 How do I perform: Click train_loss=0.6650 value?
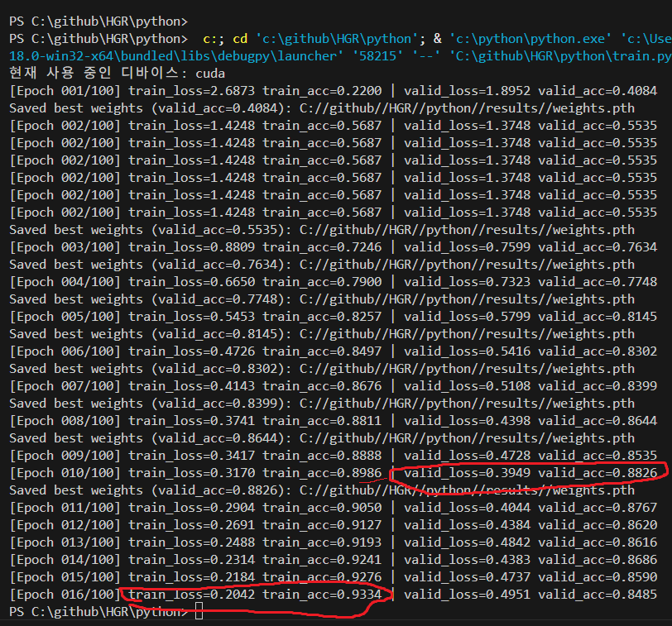191,282
